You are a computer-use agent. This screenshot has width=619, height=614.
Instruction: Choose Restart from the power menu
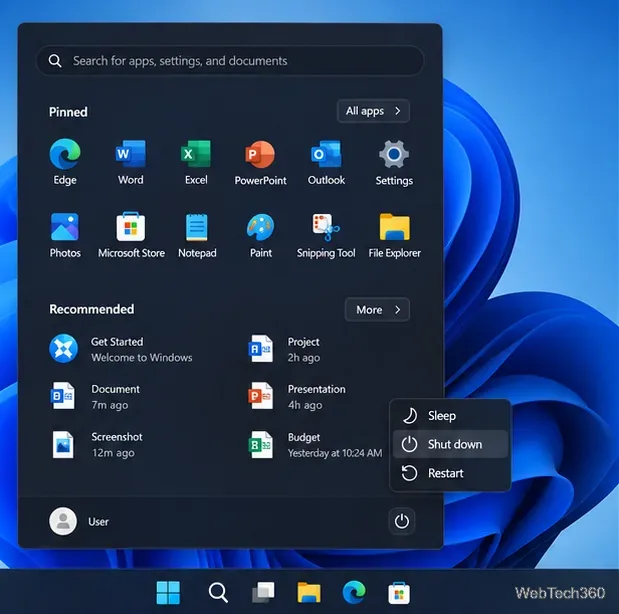click(450, 473)
